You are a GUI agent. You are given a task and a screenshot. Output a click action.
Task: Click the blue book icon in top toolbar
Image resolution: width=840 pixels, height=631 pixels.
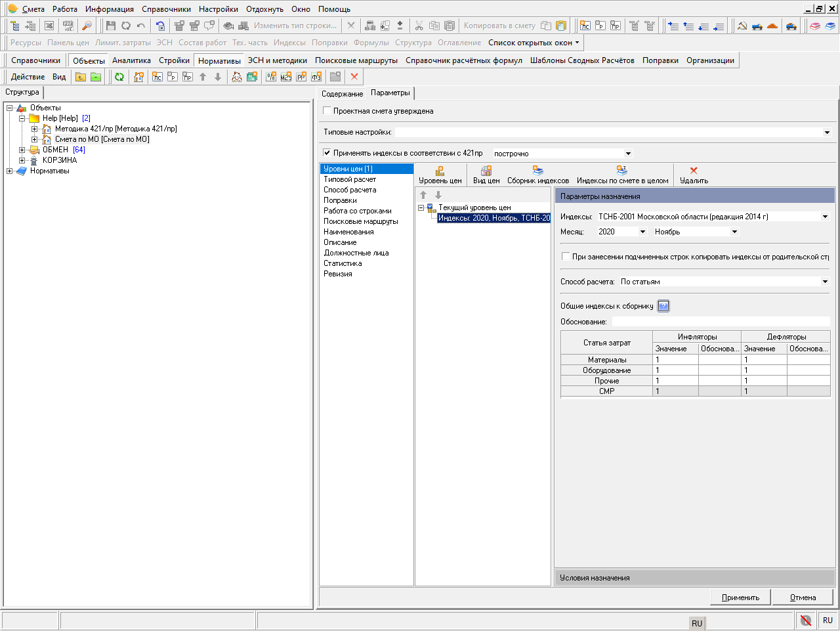click(830, 26)
